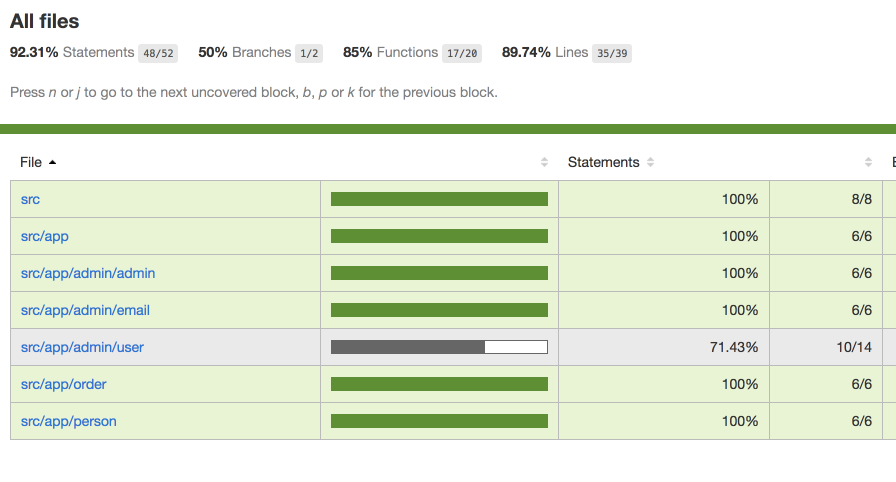896x482 pixels.
Task: Open the src/app/person link
Action: 68,421
